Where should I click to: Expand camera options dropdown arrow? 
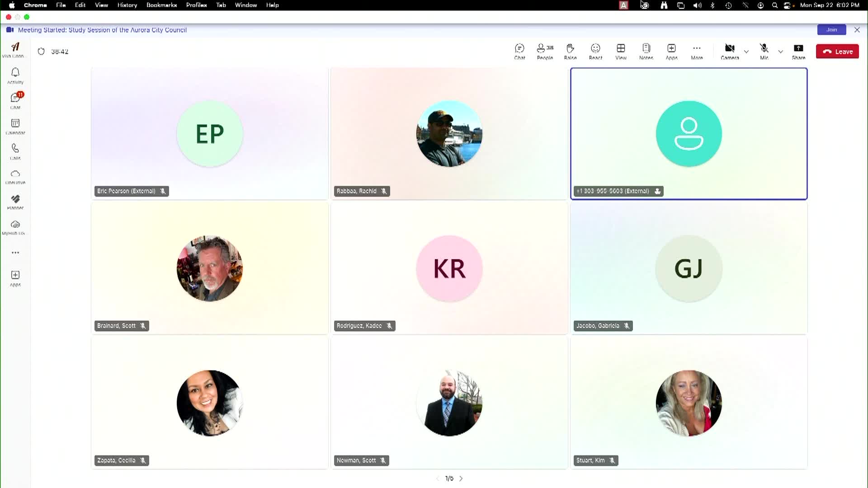click(x=746, y=52)
